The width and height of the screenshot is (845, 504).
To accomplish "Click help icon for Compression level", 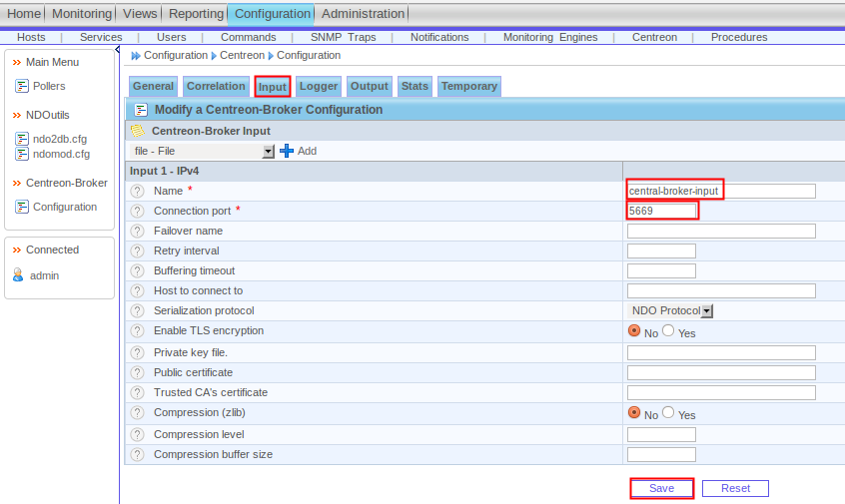I will click(x=138, y=434).
